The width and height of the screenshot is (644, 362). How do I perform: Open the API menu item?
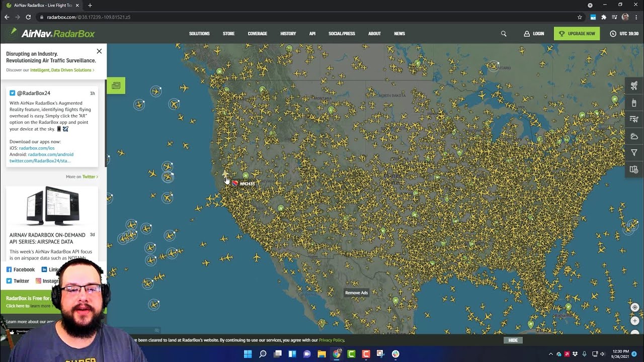(x=312, y=34)
